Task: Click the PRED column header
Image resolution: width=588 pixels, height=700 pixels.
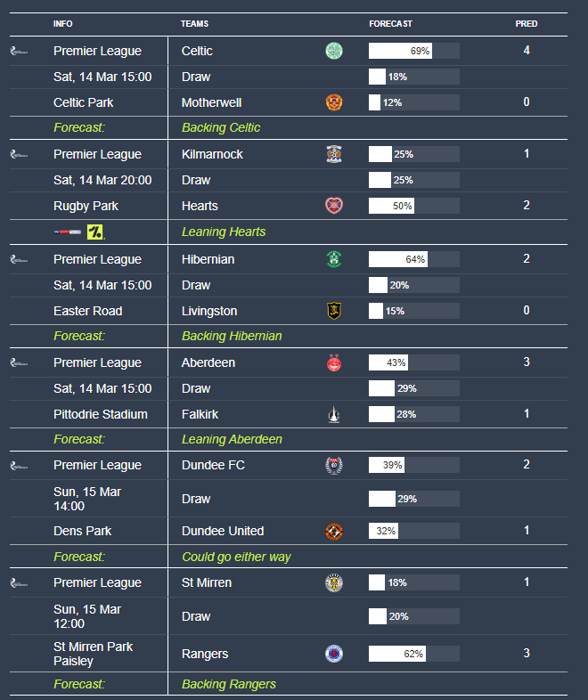Action: pyautogui.click(x=527, y=24)
